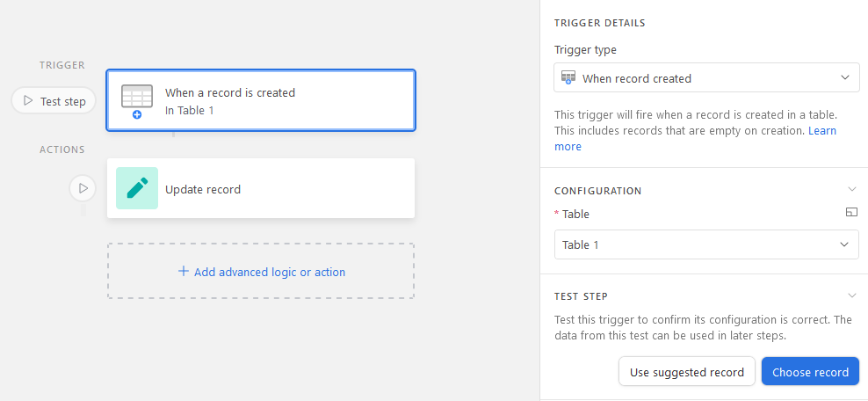Click the play icon in Test step
This screenshot has width=868, height=401.
28,101
